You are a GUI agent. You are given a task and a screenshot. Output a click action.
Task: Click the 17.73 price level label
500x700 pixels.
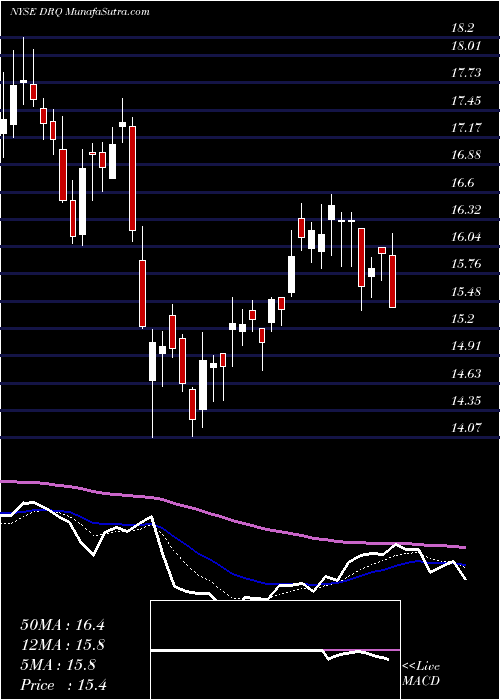(x=467, y=73)
